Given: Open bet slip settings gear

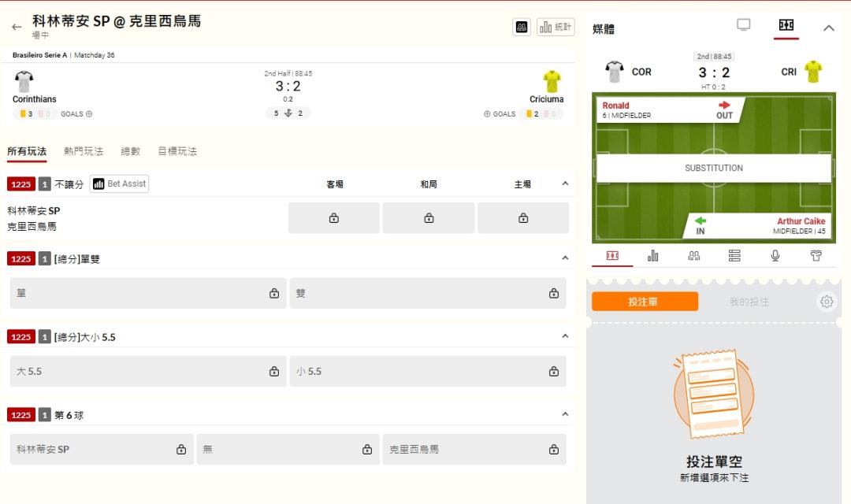Looking at the screenshot, I should (826, 302).
